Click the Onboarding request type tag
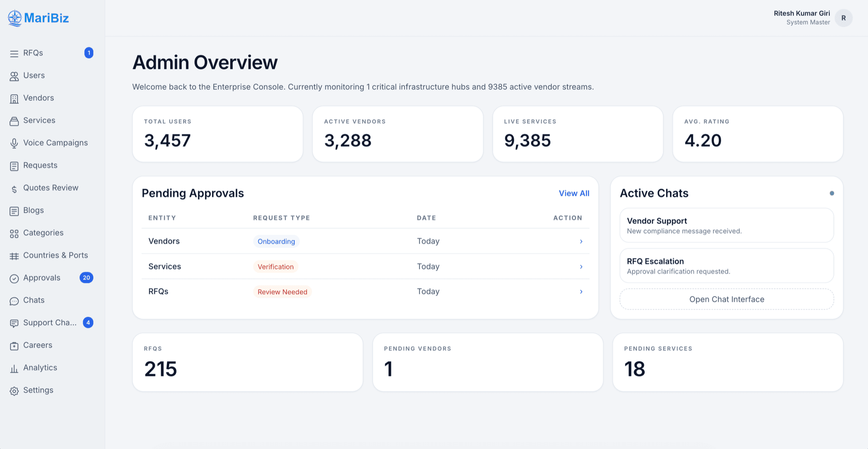The image size is (868, 449). click(276, 241)
